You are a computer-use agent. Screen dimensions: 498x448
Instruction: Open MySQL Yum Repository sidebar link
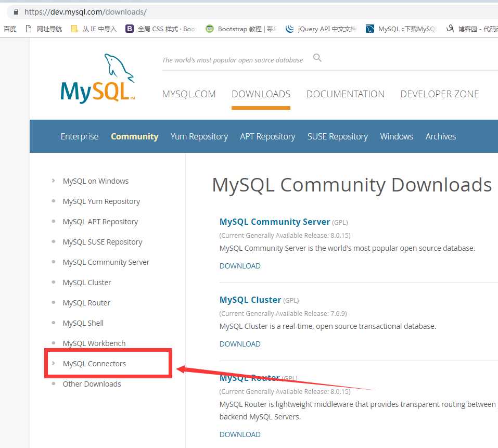coord(101,201)
